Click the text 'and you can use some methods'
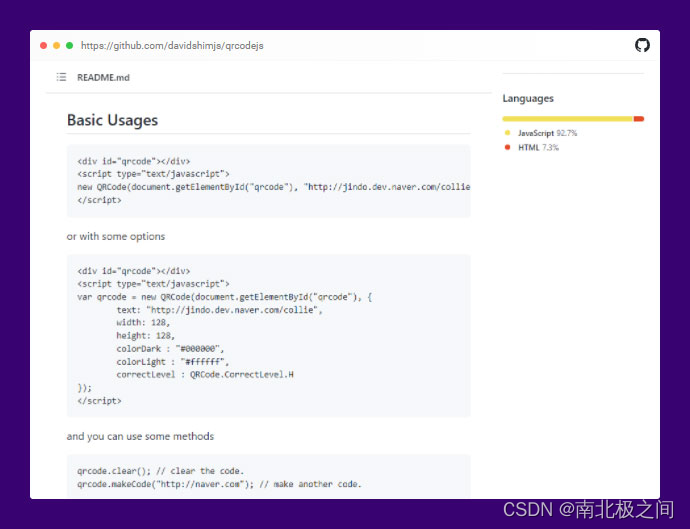This screenshot has height=529, width=690. (x=140, y=436)
